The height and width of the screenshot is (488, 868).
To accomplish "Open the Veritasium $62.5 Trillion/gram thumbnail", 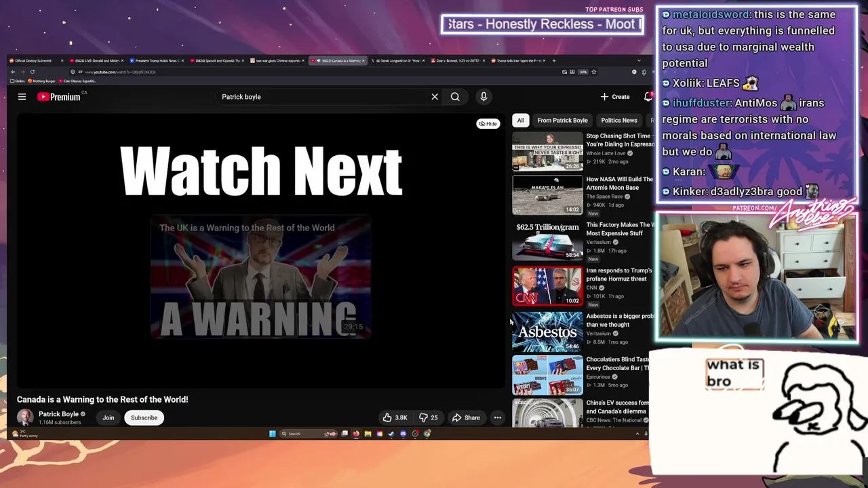I will (x=547, y=241).
